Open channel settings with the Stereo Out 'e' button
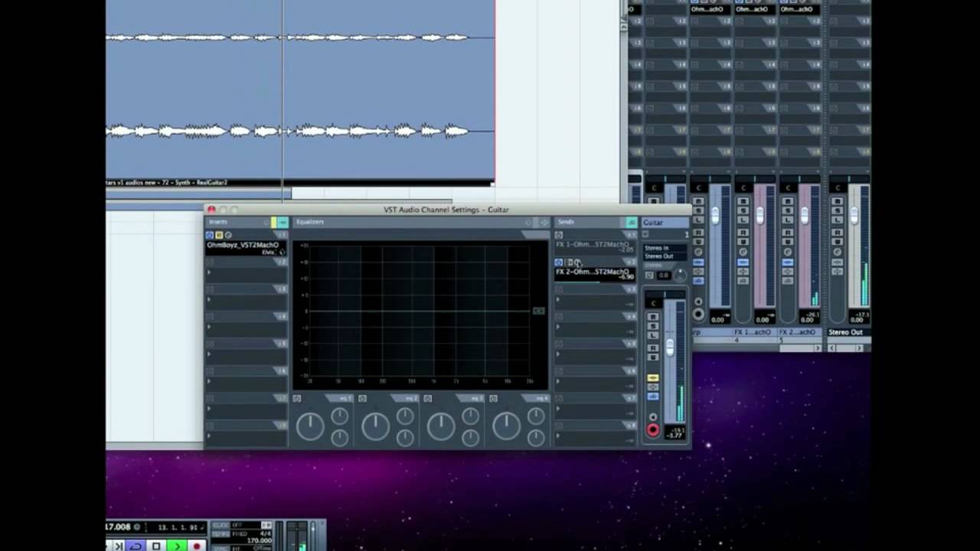 tap(837, 252)
